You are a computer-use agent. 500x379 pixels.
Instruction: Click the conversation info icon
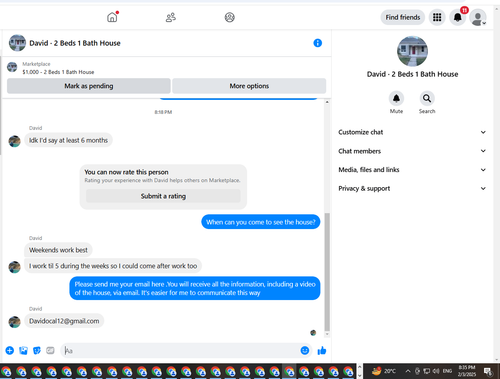pyautogui.click(x=317, y=43)
